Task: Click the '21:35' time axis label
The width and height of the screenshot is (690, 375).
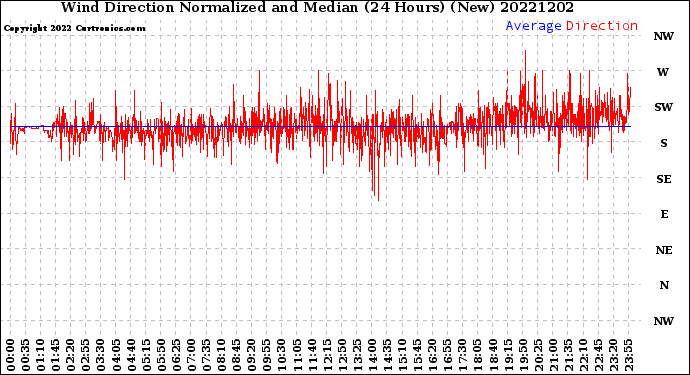Action: tap(568, 355)
